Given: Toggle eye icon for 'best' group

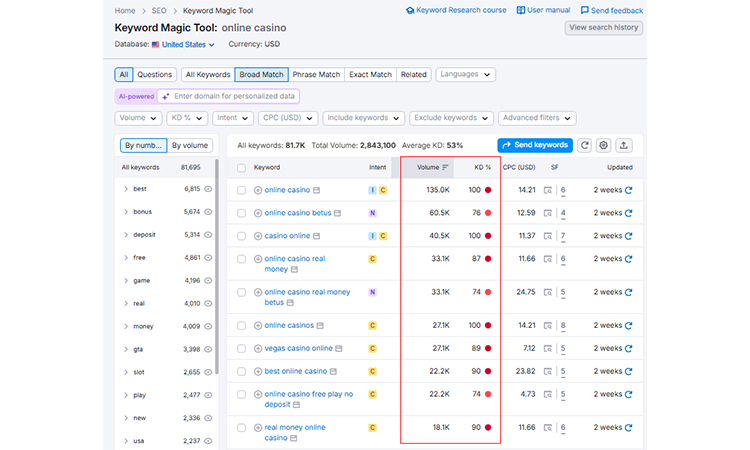Looking at the screenshot, I should coord(208,189).
